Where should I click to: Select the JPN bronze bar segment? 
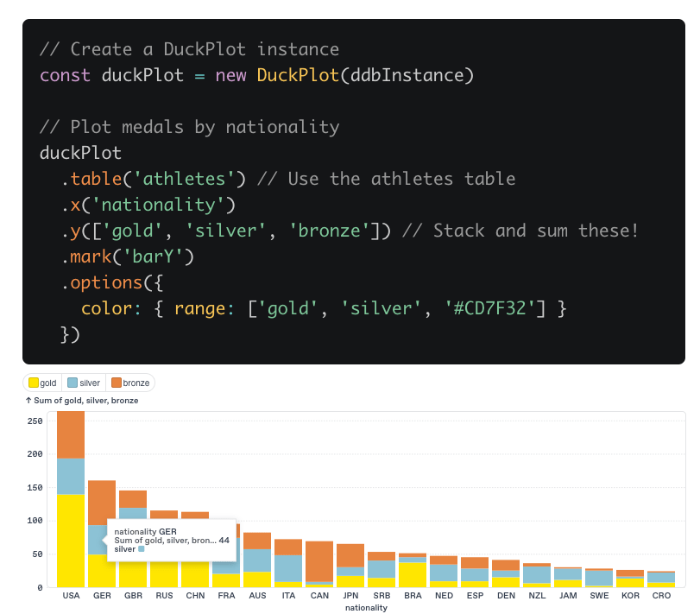click(x=350, y=555)
